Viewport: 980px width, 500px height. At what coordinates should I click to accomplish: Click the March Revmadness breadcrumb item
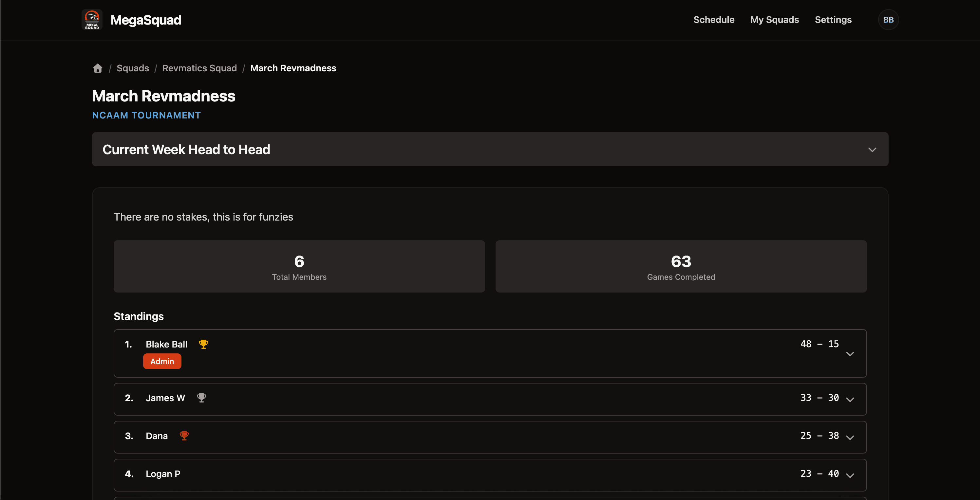point(293,68)
